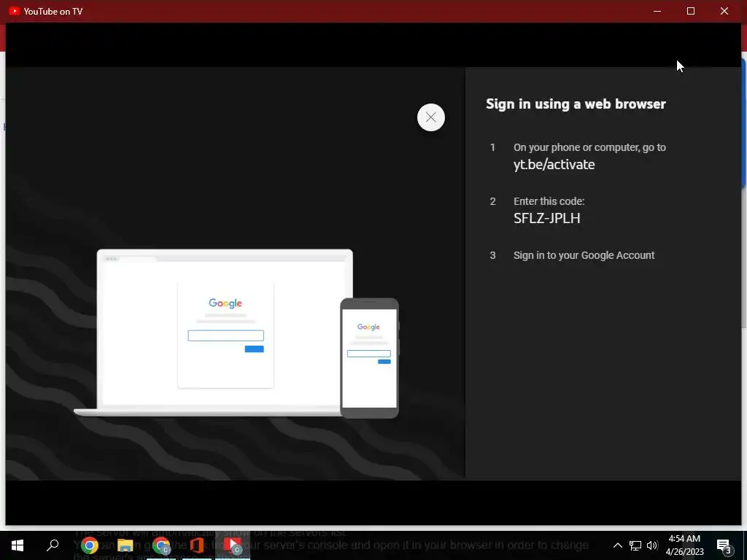The image size is (747, 560).
Task: Close the YouTube on TV window
Action: pyautogui.click(x=724, y=11)
